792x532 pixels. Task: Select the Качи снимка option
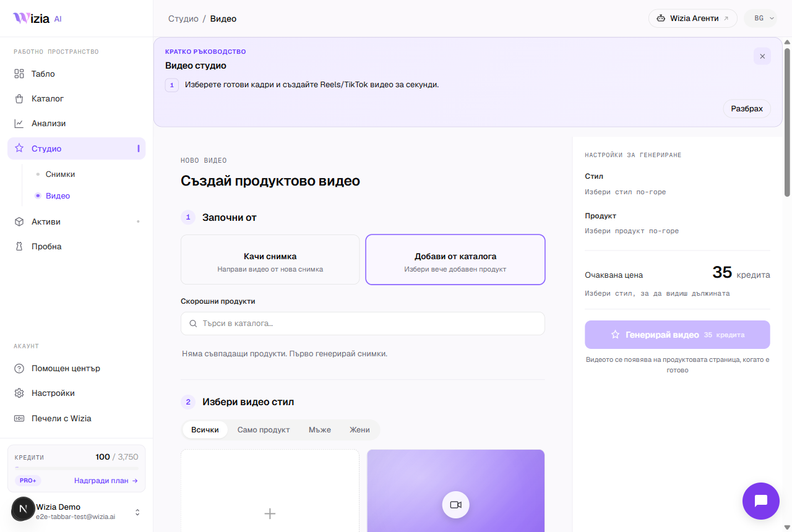click(270, 259)
